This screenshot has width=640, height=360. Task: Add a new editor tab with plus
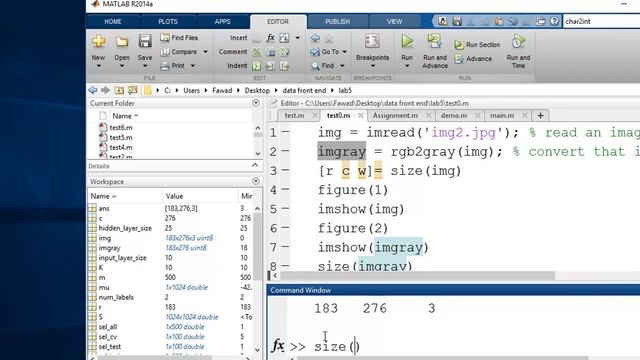coord(540,116)
